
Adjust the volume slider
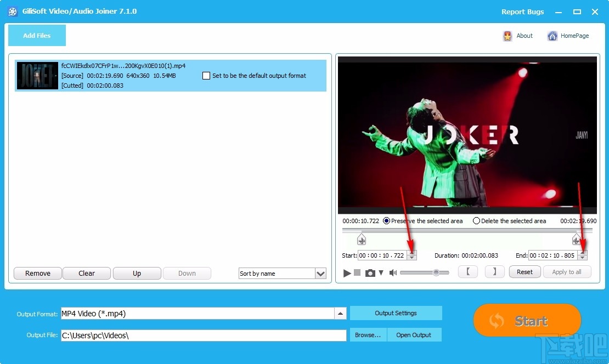pos(436,272)
